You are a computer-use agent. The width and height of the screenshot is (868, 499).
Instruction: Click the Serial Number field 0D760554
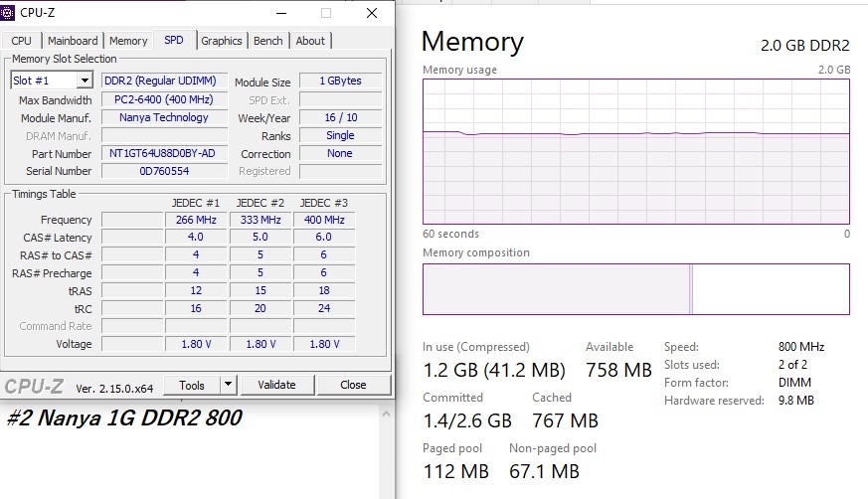click(163, 171)
